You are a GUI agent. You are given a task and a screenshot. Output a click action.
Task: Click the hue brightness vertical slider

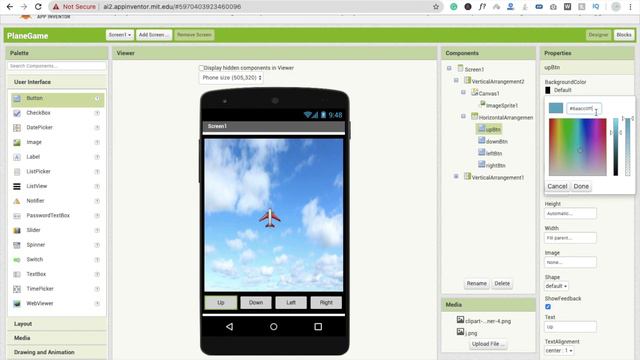[x=616, y=147]
